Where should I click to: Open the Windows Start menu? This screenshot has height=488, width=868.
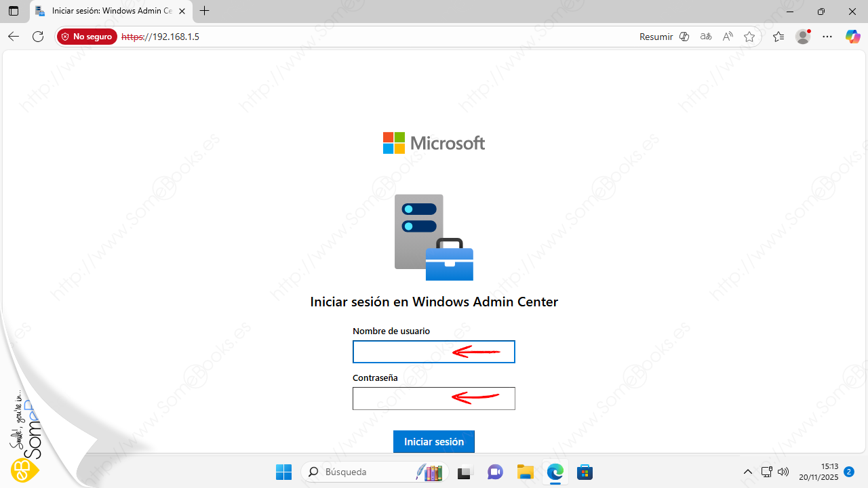pyautogui.click(x=283, y=472)
